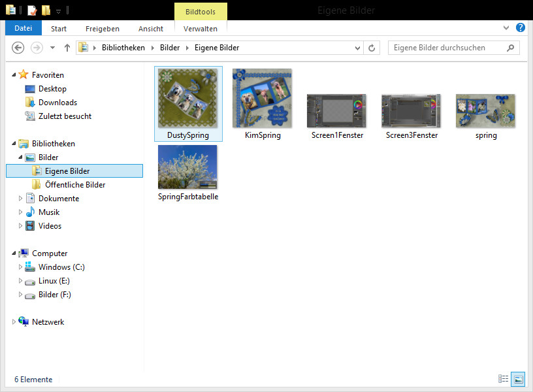Click the Back navigation arrow
Image resolution: width=533 pixels, height=392 pixels.
coord(18,48)
